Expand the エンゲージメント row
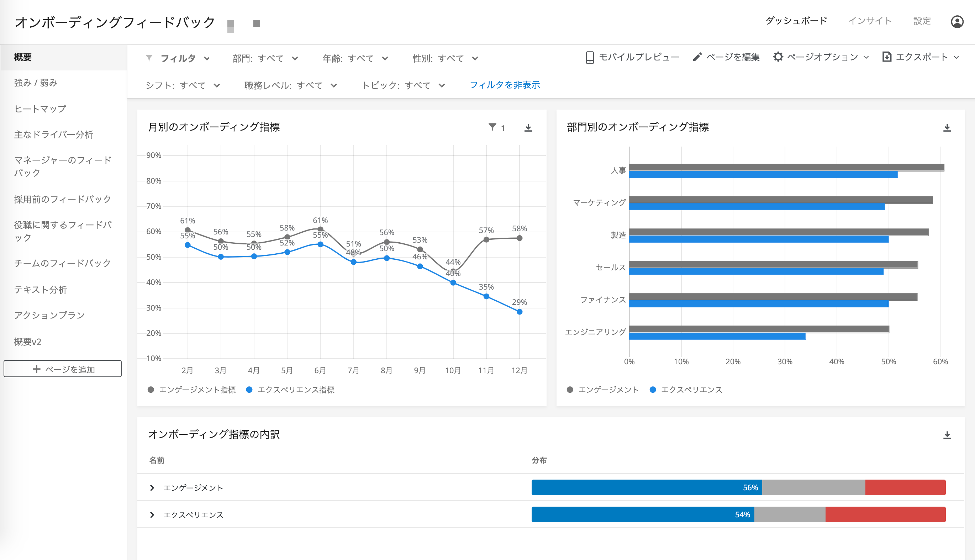The height and width of the screenshot is (560, 975). tap(152, 488)
